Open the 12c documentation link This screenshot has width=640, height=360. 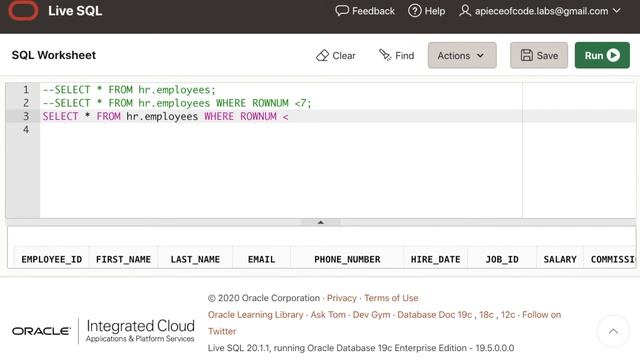(508, 315)
